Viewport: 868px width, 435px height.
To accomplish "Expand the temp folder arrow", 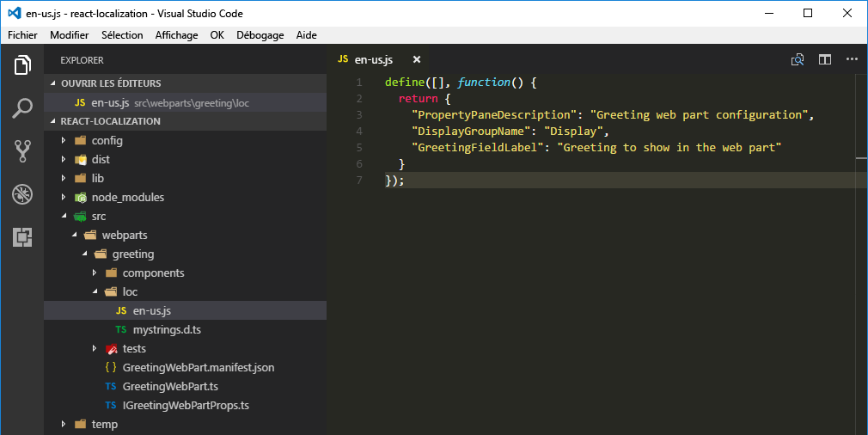I will [x=63, y=425].
